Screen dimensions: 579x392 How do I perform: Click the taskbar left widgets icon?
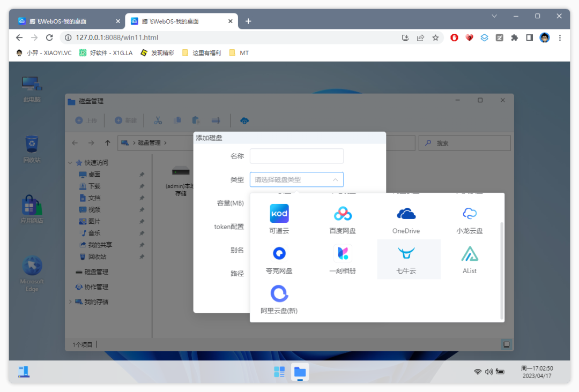click(x=24, y=372)
